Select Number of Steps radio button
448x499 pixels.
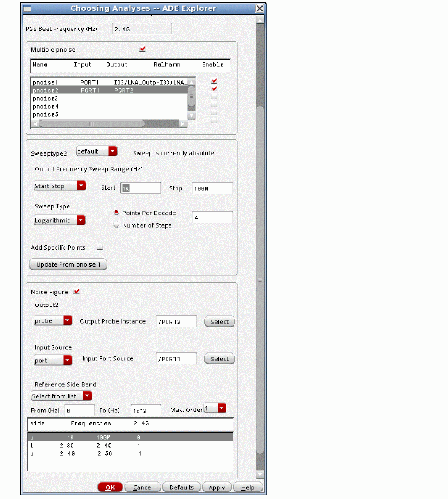pos(116,225)
